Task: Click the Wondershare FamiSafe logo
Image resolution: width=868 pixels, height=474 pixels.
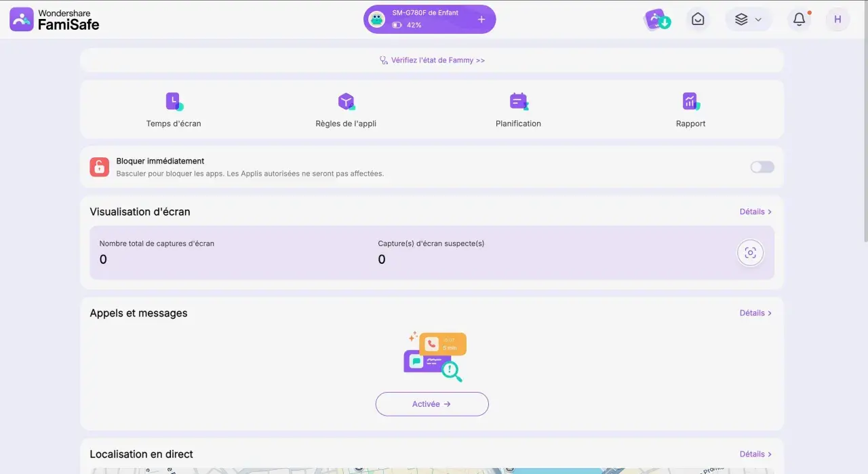Action: [x=54, y=20]
